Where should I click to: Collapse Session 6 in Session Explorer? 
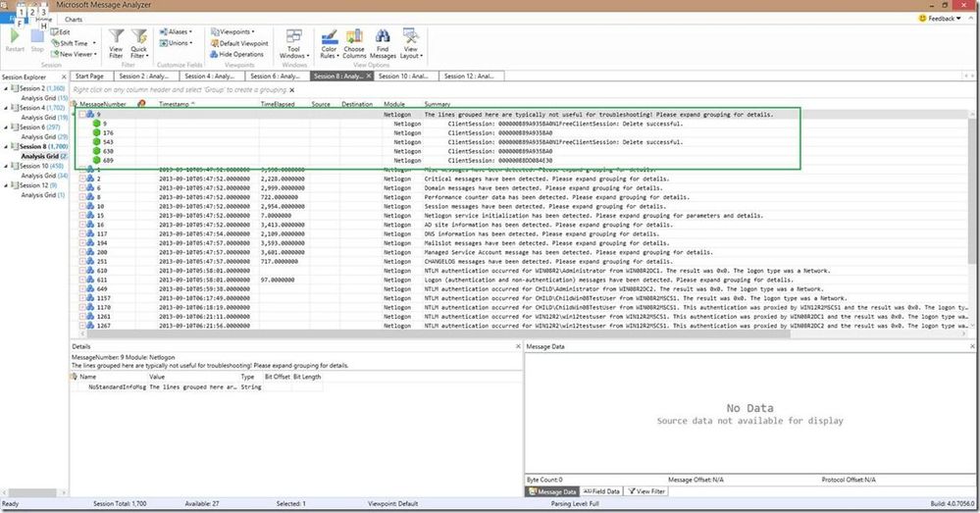(x=6, y=128)
